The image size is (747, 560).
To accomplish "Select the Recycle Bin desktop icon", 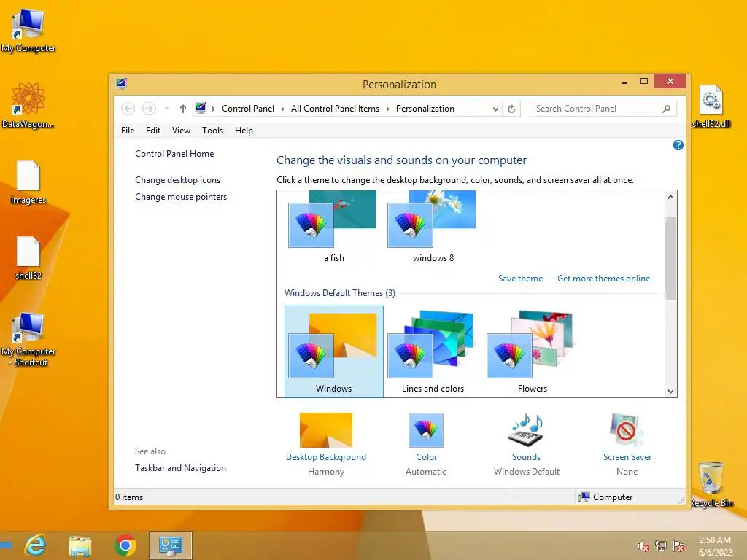I will [711, 485].
